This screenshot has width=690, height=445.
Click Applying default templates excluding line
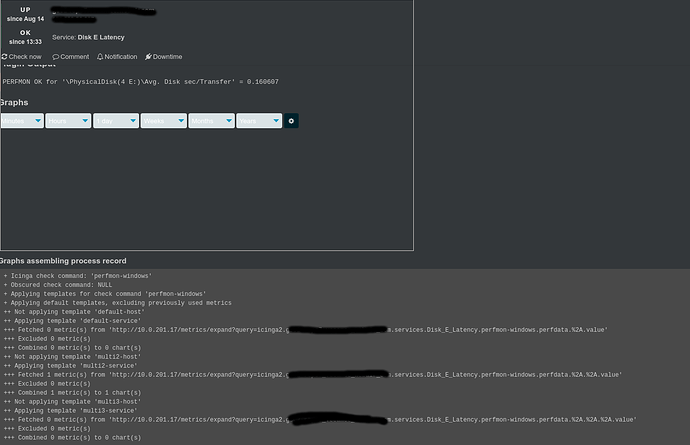117,303
